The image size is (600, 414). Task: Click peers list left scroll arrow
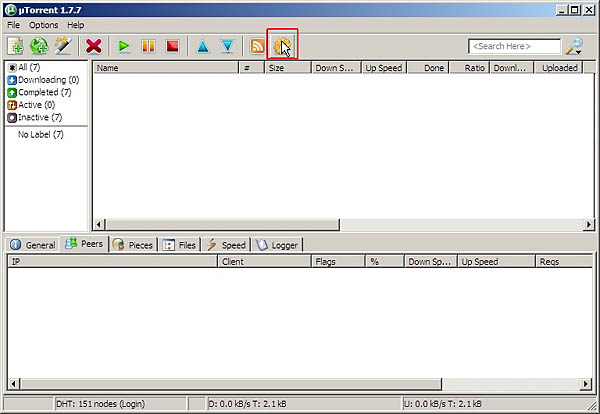click(14, 384)
